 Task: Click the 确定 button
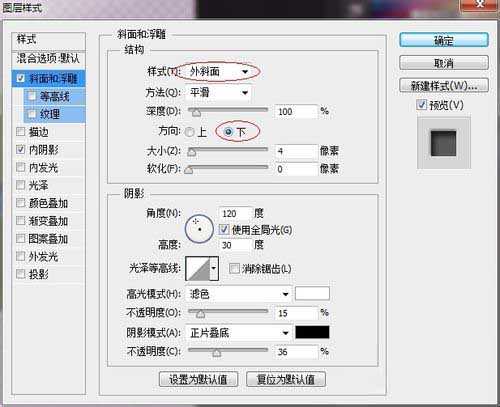tap(444, 40)
